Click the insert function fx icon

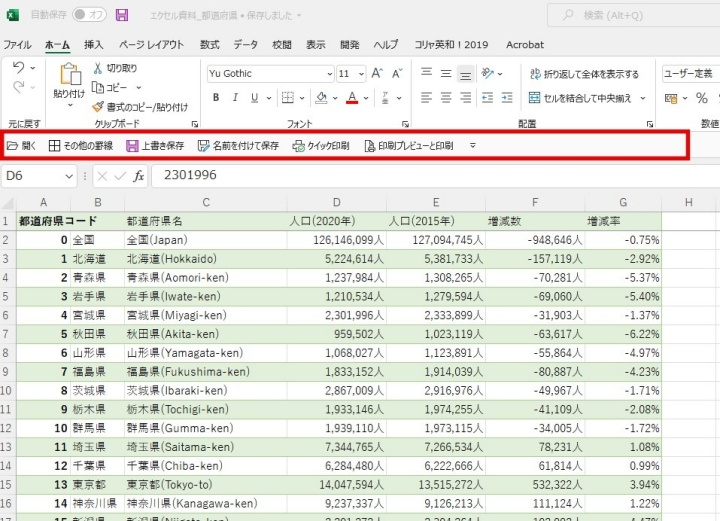coord(138,176)
